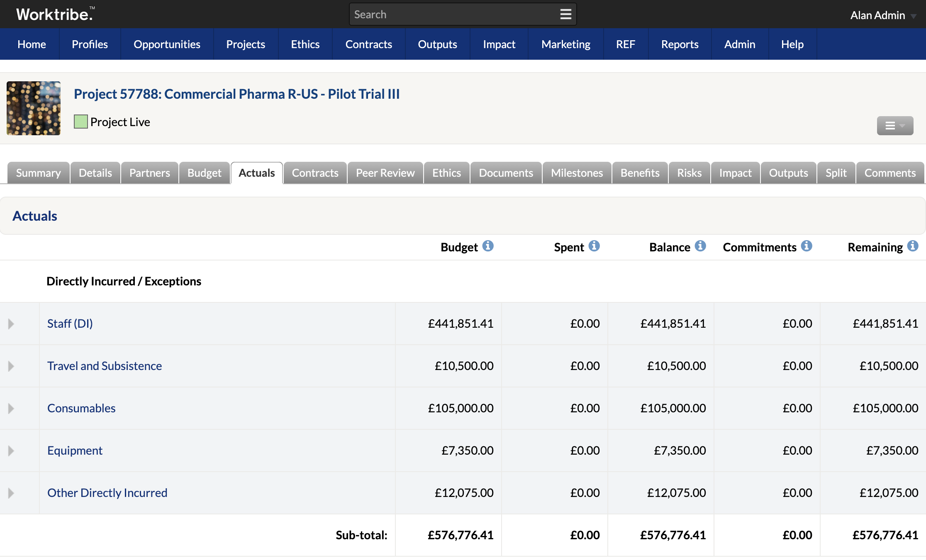Image resolution: width=926 pixels, height=560 pixels.
Task: Expand the Staff (DI) row
Action: tap(11, 324)
